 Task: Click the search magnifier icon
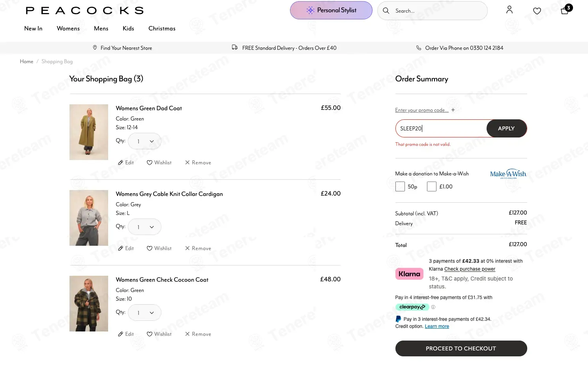click(x=386, y=11)
